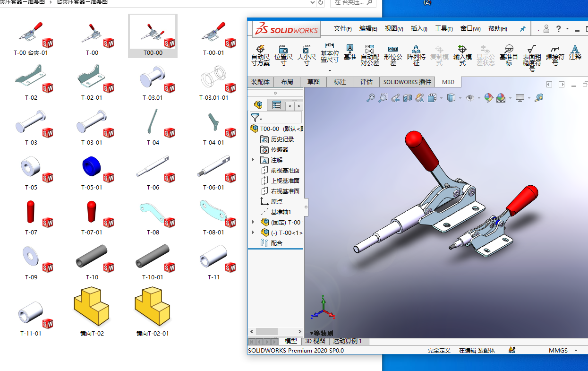Open the 工具(T) menu
Viewport: 588px width, 371px height.
pos(444,28)
